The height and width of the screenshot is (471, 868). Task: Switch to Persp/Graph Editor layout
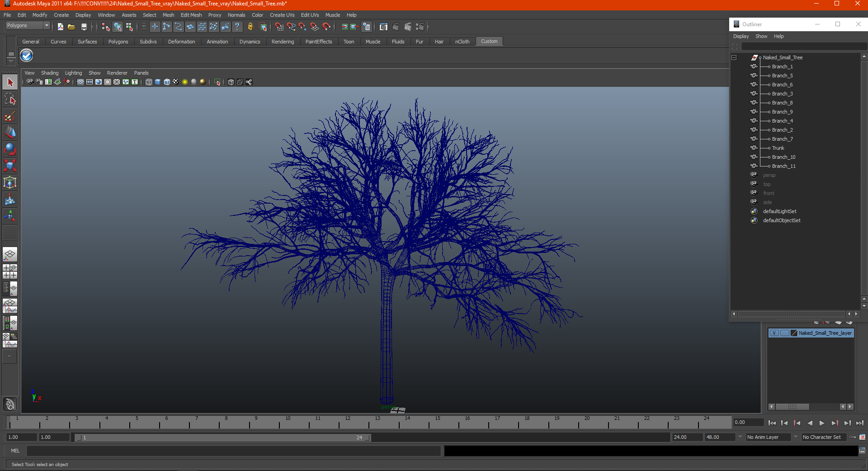10,306
